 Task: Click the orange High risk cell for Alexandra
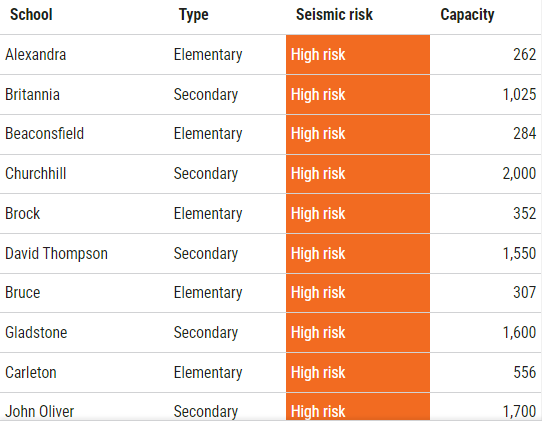(x=358, y=55)
